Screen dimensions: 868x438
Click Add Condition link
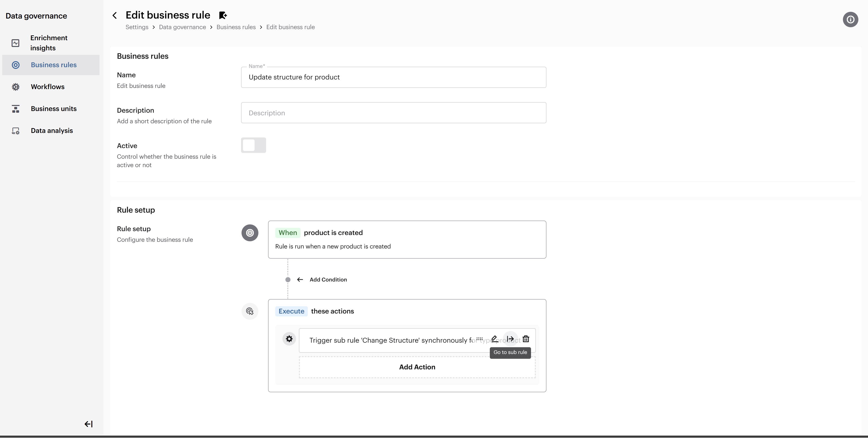pos(328,280)
